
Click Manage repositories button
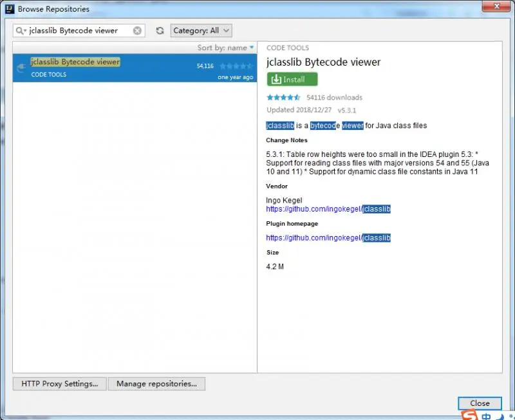pyautogui.click(x=156, y=383)
